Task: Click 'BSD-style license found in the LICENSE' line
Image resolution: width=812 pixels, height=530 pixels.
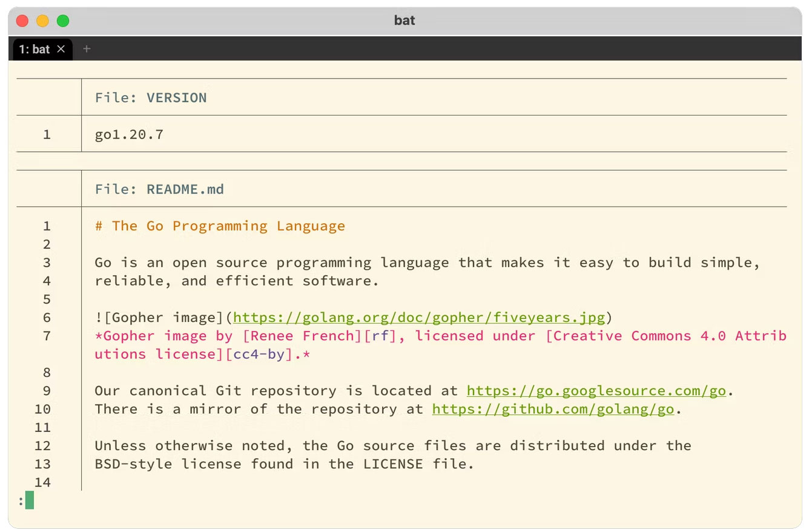Action: click(285, 464)
